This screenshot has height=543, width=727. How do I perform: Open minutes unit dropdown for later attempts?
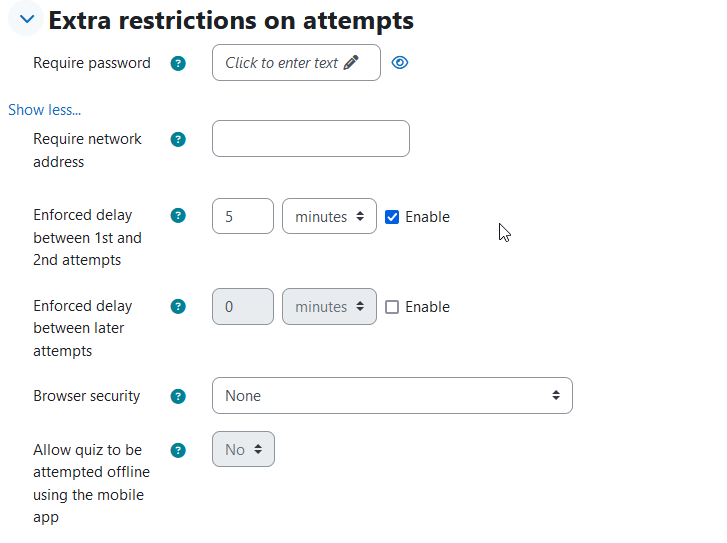(329, 307)
